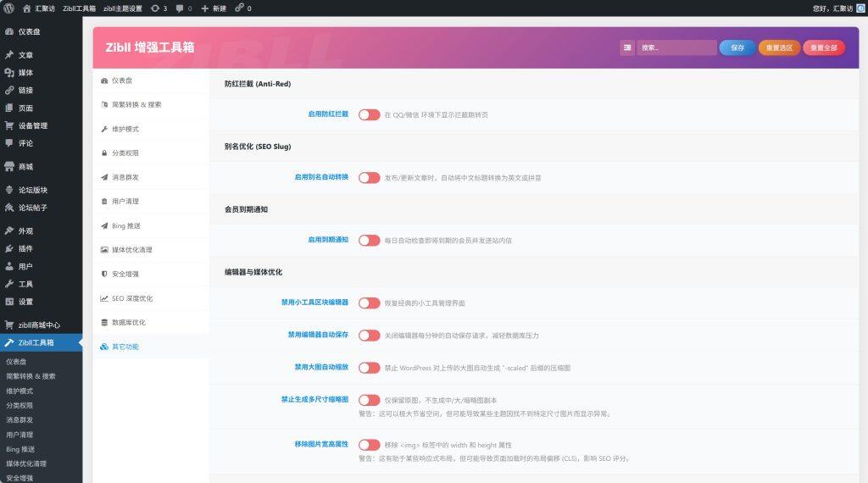Toggle 移除图片宽高属性 switch

click(x=370, y=445)
